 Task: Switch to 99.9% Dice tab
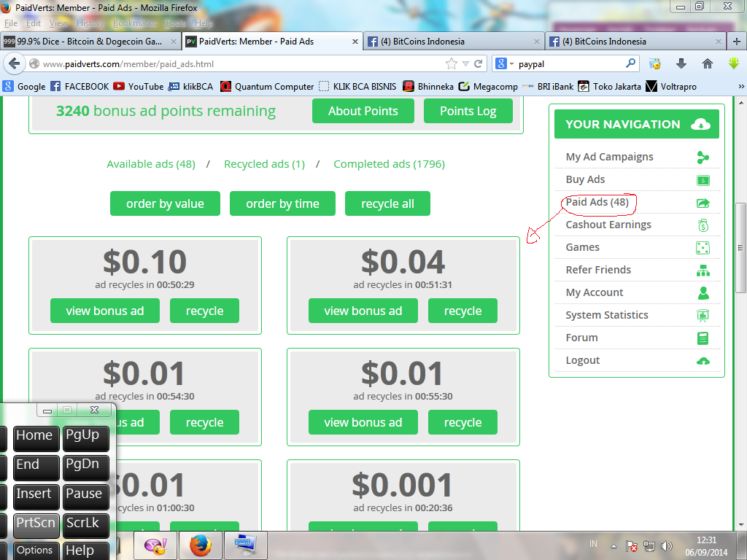coord(90,42)
